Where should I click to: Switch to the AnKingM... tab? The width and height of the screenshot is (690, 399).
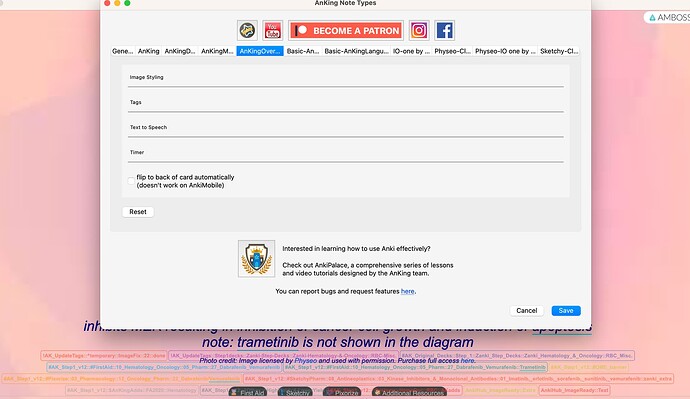217,51
